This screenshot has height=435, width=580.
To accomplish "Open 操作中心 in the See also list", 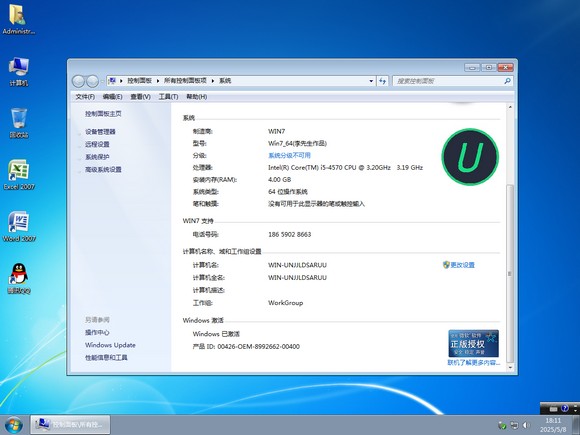I will (x=97, y=332).
